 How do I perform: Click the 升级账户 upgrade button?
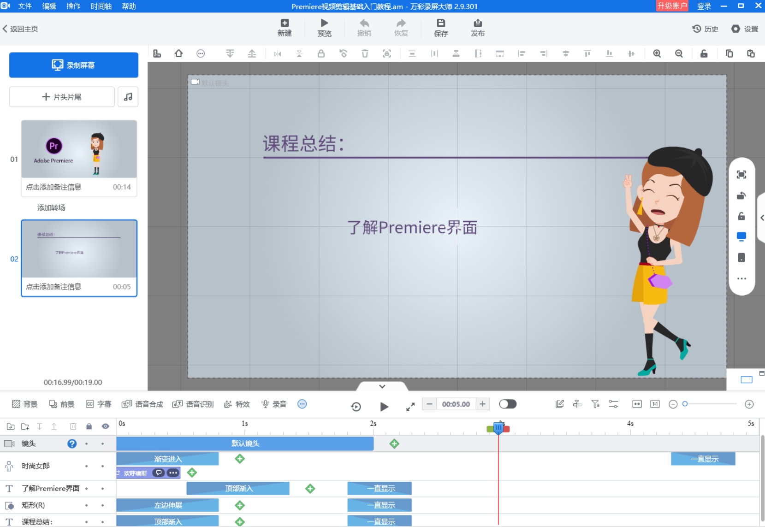672,6
